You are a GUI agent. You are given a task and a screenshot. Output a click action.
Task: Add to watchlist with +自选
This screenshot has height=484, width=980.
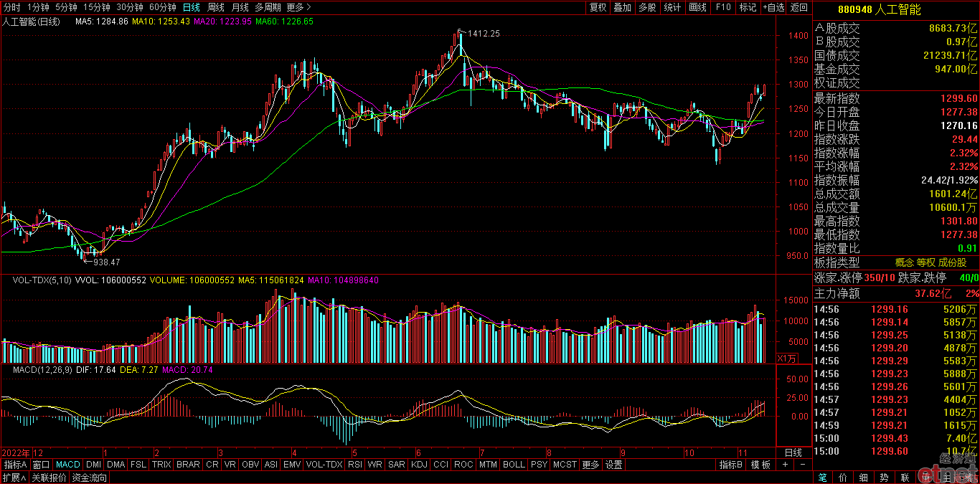(x=773, y=7)
